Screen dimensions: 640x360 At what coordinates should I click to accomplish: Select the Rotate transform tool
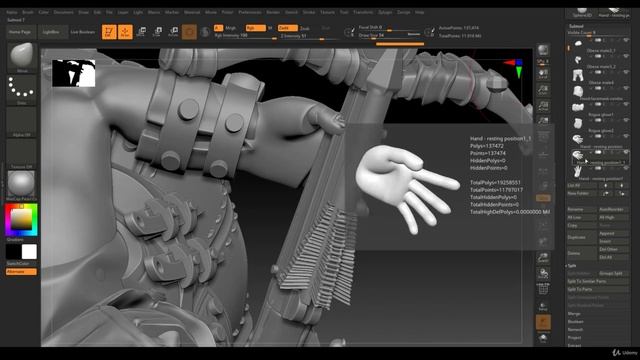click(x=173, y=32)
